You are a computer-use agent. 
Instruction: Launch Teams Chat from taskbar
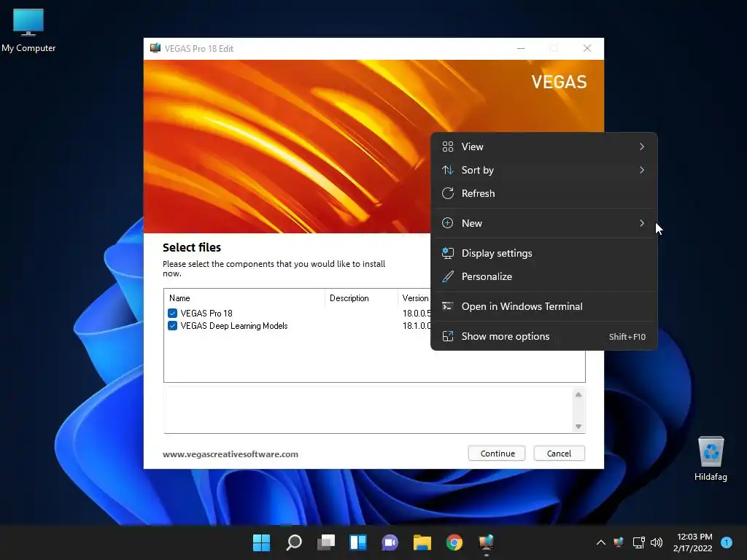pos(390,542)
